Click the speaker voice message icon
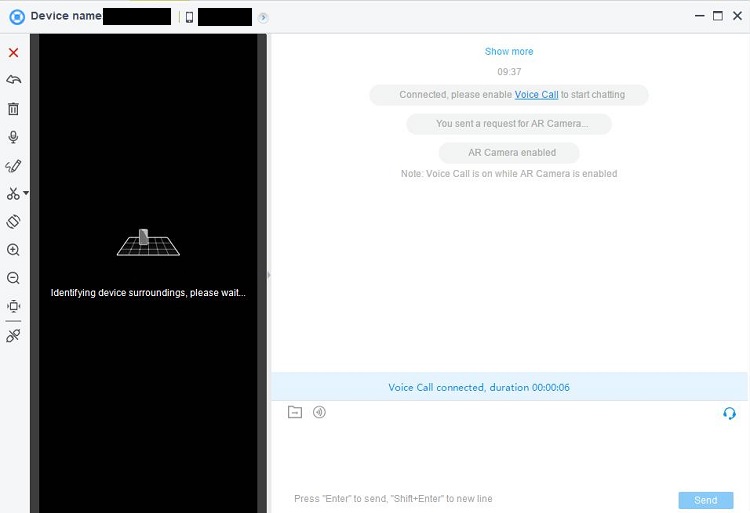This screenshot has height=513, width=750. pos(319,412)
